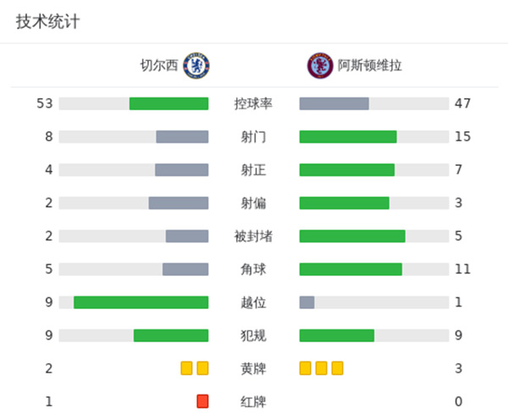Image resolution: width=508 pixels, height=420 pixels.
Task: Click Aston Villa's green shots bar
Action: point(348,137)
